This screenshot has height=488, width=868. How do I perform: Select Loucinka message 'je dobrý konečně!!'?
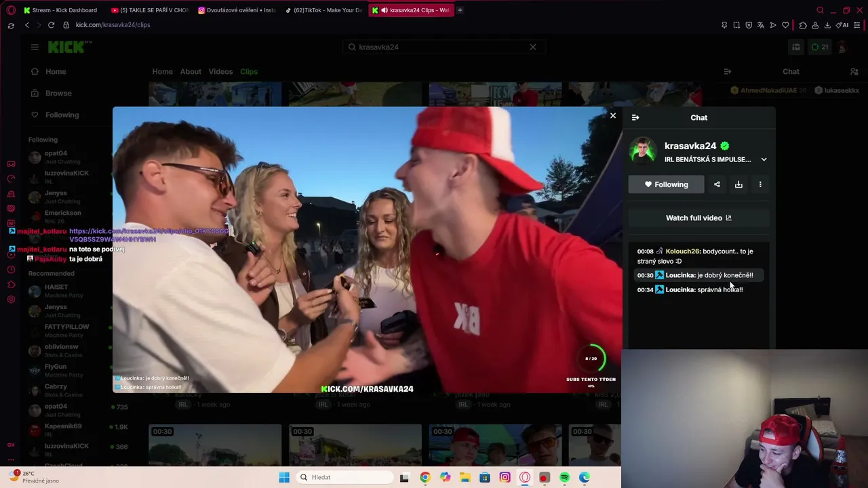[698, 275]
